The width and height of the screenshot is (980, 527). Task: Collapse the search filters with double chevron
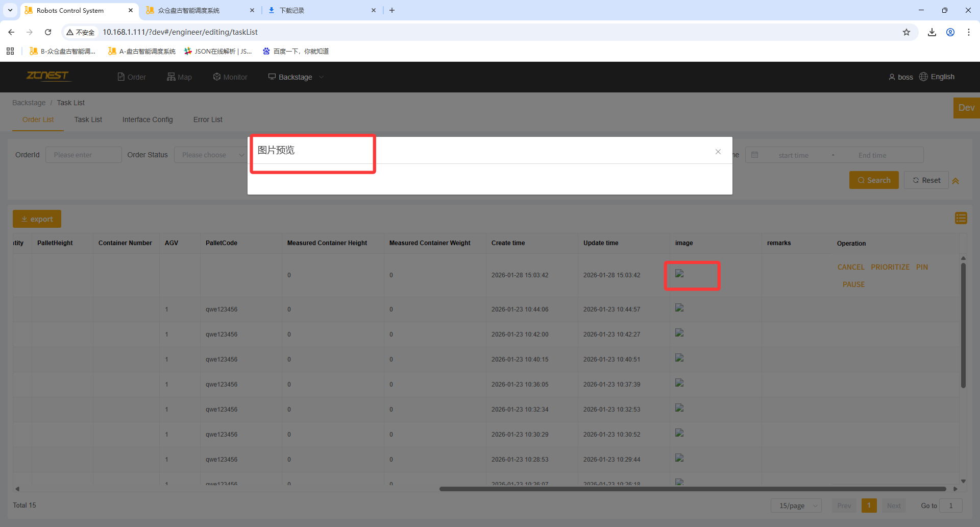click(x=955, y=181)
